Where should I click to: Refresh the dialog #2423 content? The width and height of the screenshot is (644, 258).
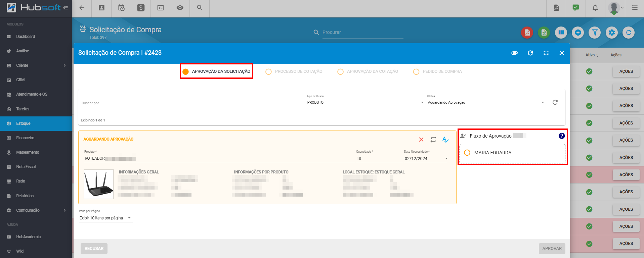click(x=530, y=53)
